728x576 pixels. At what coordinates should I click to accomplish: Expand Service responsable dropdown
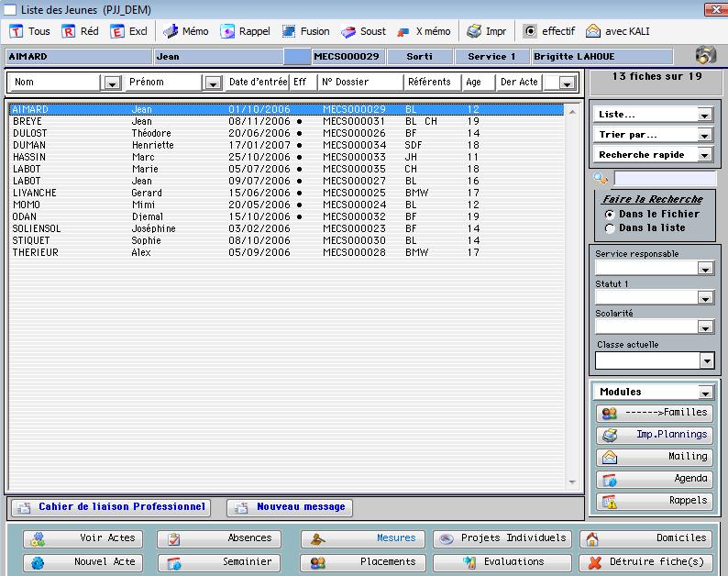706,269
